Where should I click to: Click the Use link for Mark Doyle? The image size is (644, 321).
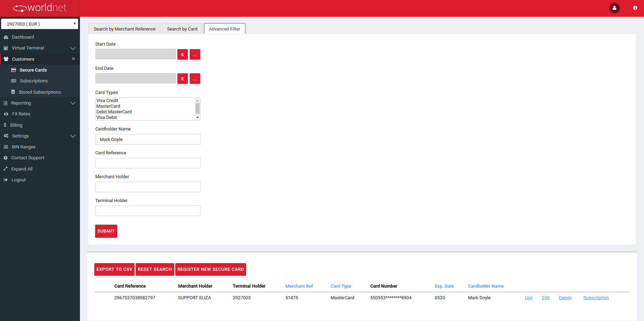[529, 298]
